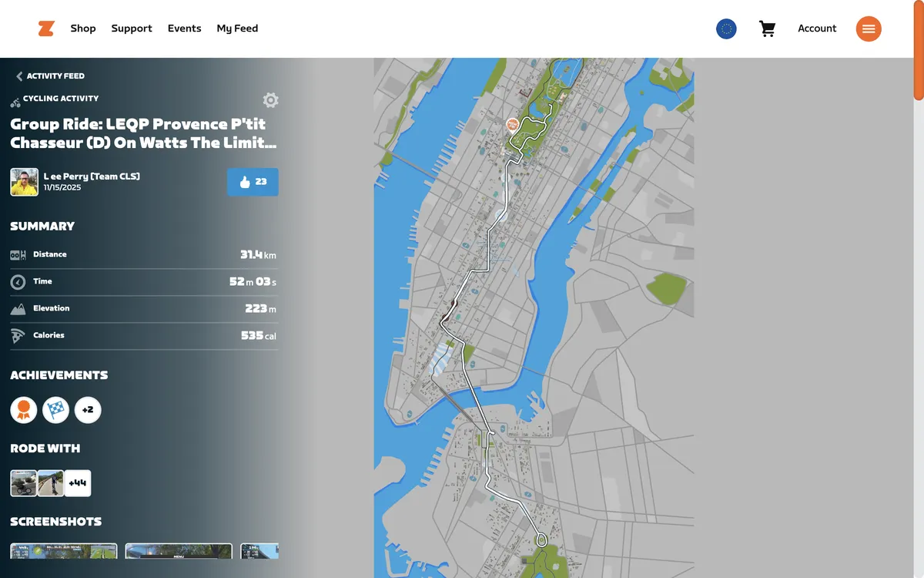924x578 pixels.
Task: Open the second ride screenshot
Action: 179,551
